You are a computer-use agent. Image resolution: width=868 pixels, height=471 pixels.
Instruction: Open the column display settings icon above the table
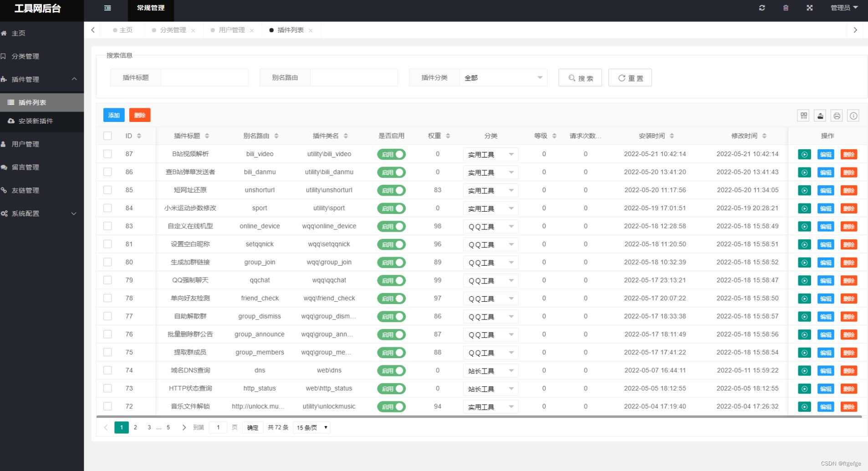[x=803, y=115]
